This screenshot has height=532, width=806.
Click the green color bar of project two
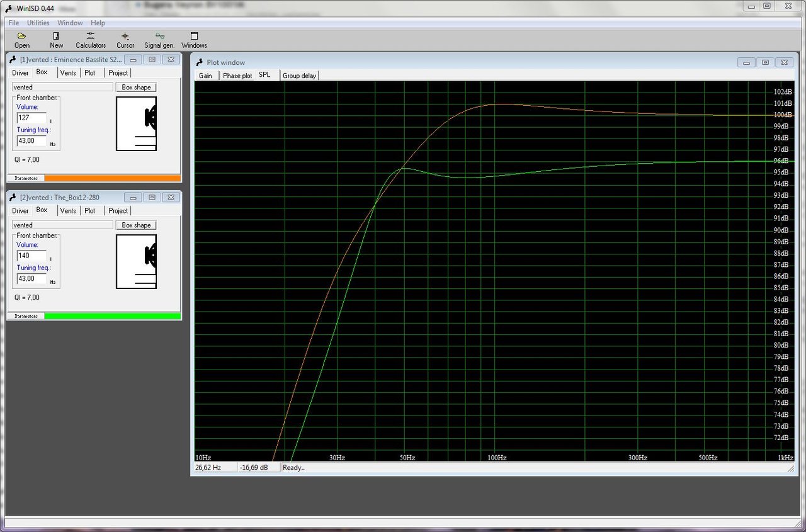tap(112, 316)
